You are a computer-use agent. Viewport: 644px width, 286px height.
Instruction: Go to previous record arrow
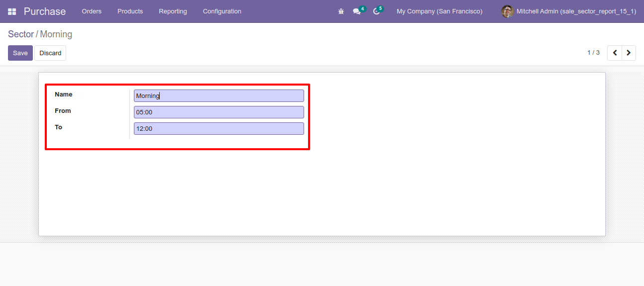coord(615,53)
